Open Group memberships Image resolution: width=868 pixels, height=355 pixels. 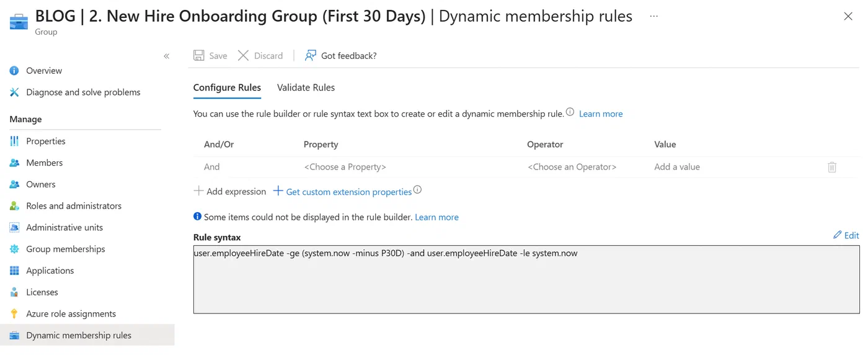[x=66, y=249]
